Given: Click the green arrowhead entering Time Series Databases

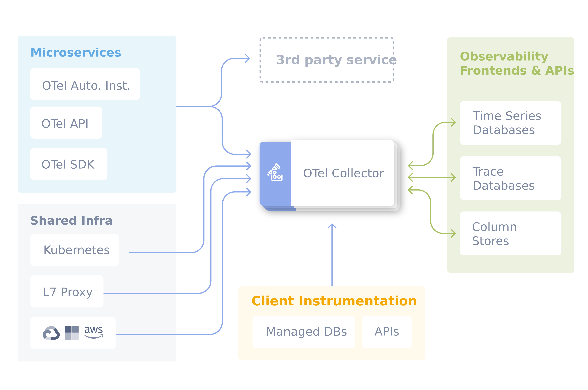Looking at the screenshot, I should tap(453, 122).
